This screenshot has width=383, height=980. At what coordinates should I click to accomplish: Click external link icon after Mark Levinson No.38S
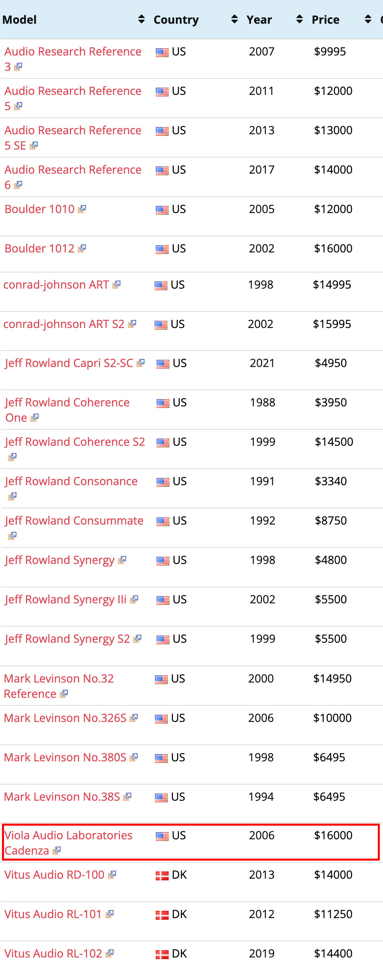(x=128, y=797)
